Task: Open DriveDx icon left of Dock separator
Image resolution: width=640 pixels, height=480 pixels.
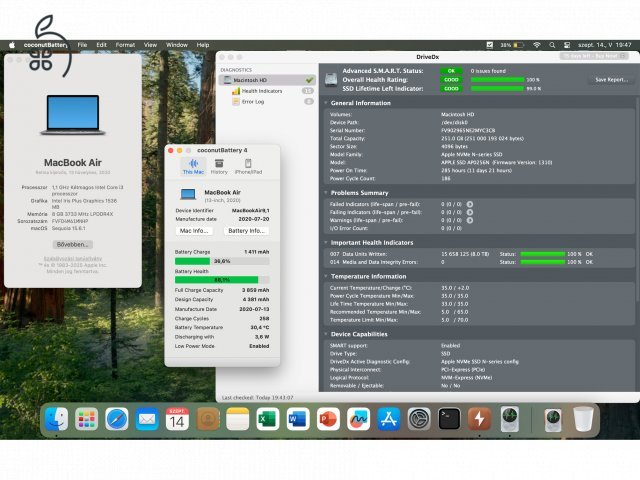Action: pyautogui.click(x=510, y=419)
